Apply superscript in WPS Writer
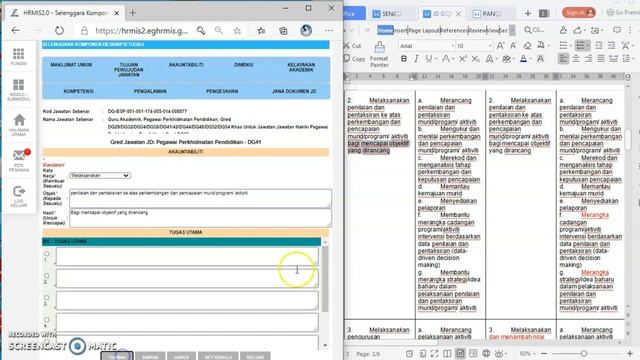640x360 pixels. pyautogui.click(x=462, y=59)
